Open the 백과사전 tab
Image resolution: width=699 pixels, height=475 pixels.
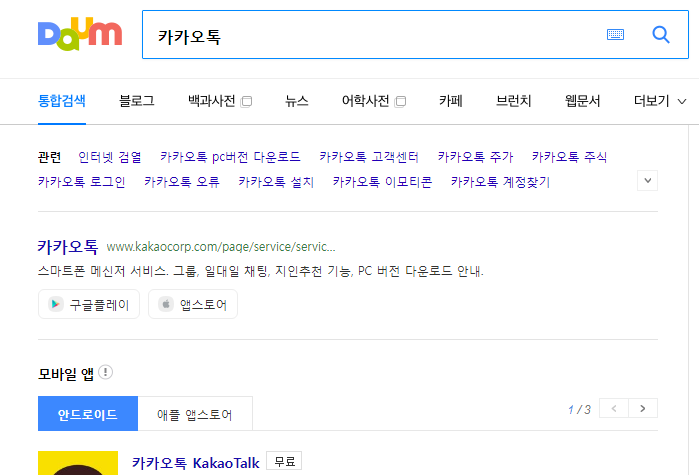point(212,101)
